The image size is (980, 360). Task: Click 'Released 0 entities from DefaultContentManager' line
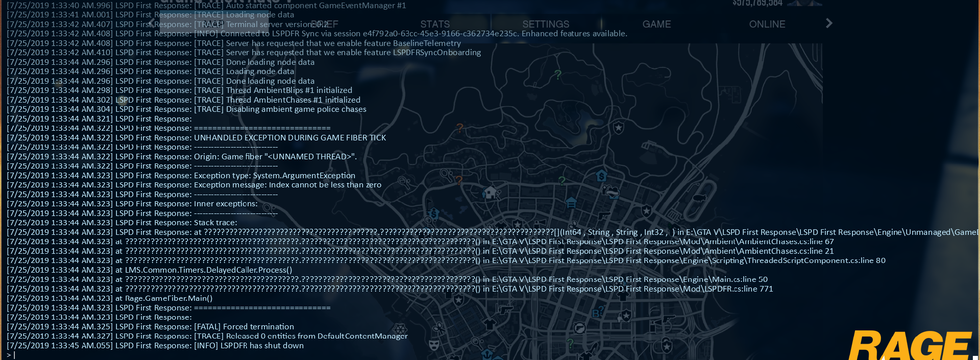[x=207, y=336]
